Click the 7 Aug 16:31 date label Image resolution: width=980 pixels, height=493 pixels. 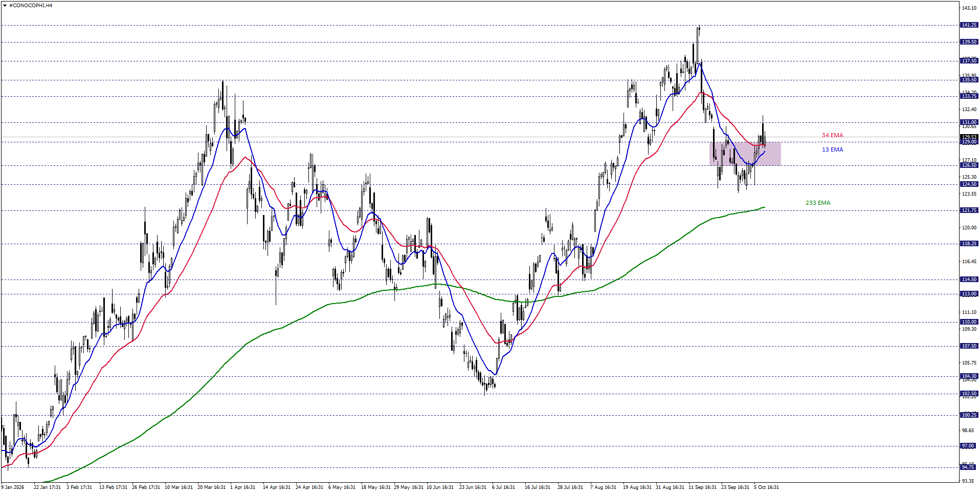click(x=603, y=487)
